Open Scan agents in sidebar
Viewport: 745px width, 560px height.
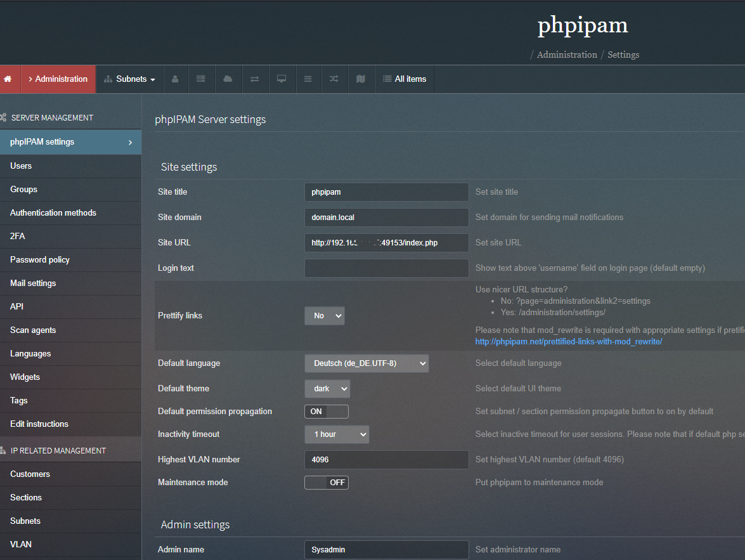(71, 330)
